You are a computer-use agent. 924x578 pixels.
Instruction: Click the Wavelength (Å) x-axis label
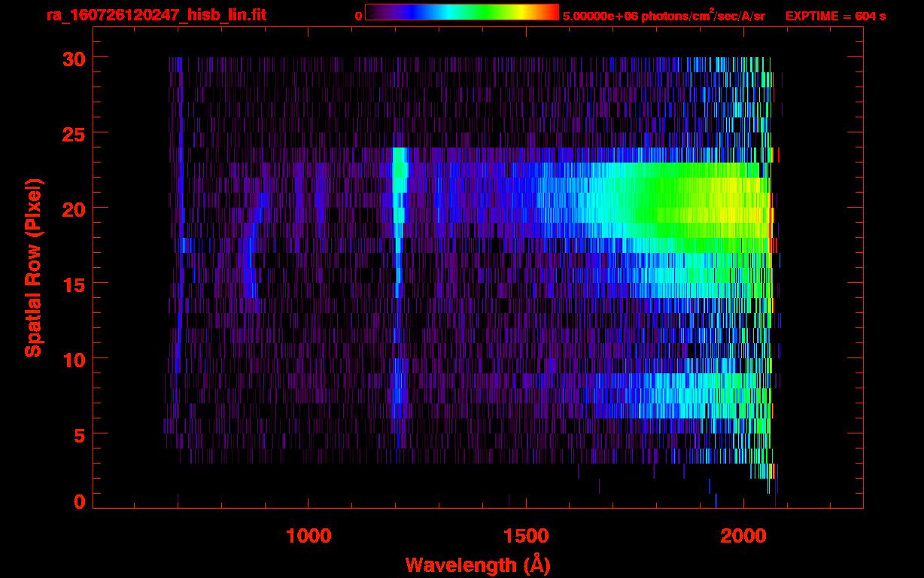tap(478, 564)
